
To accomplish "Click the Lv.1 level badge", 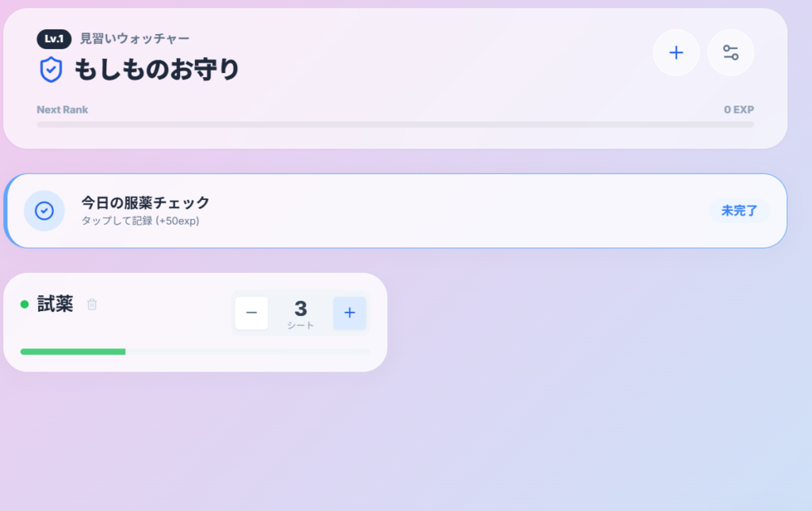I will pyautogui.click(x=54, y=38).
